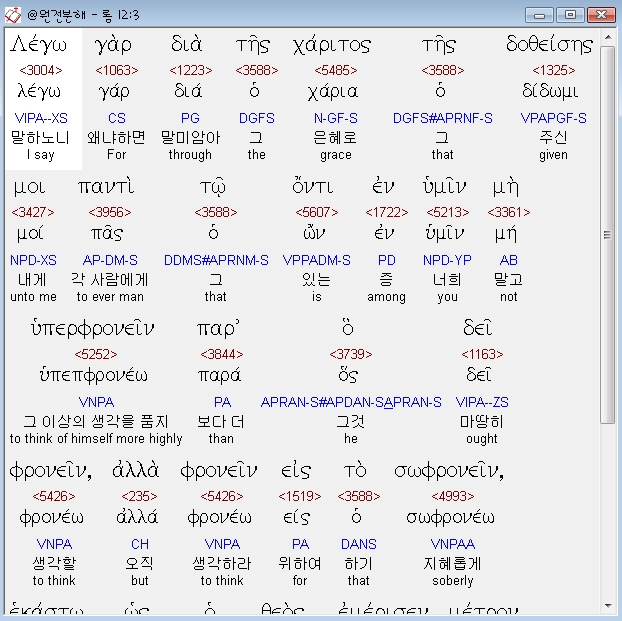This screenshot has width=622, height=621.
Task: Select the Greek word ἀλλὰ
Action: 135,470
